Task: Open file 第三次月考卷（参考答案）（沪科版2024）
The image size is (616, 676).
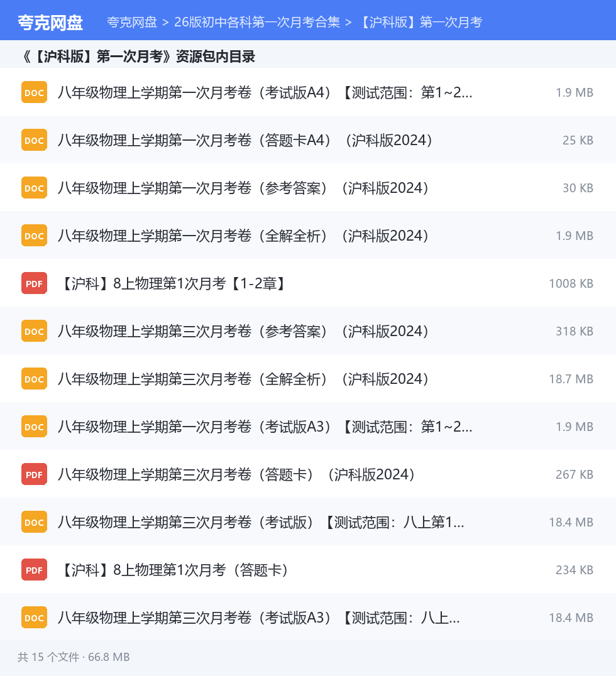Action: (x=243, y=331)
